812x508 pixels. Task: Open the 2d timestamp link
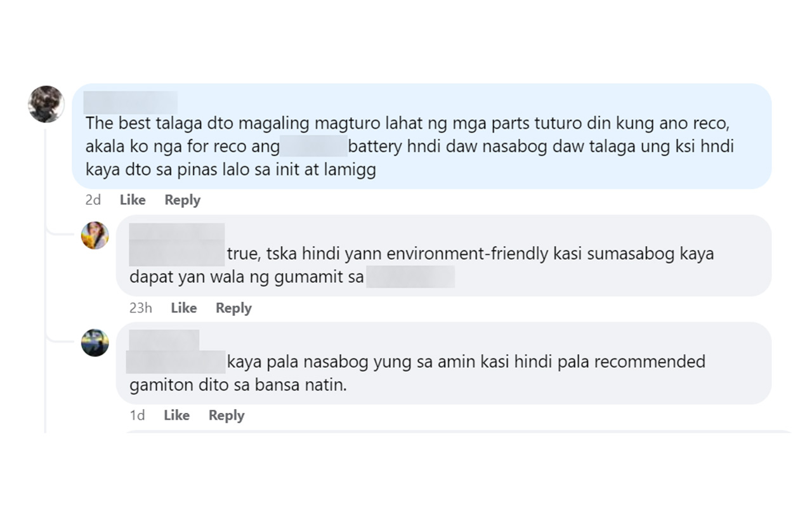tap(93, 200)
